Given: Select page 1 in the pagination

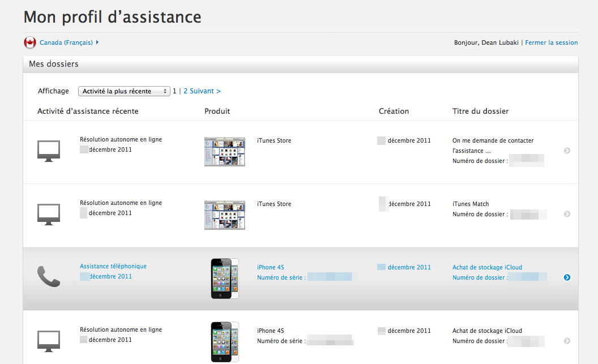Looking at the screenshot, I should point(174,91).
